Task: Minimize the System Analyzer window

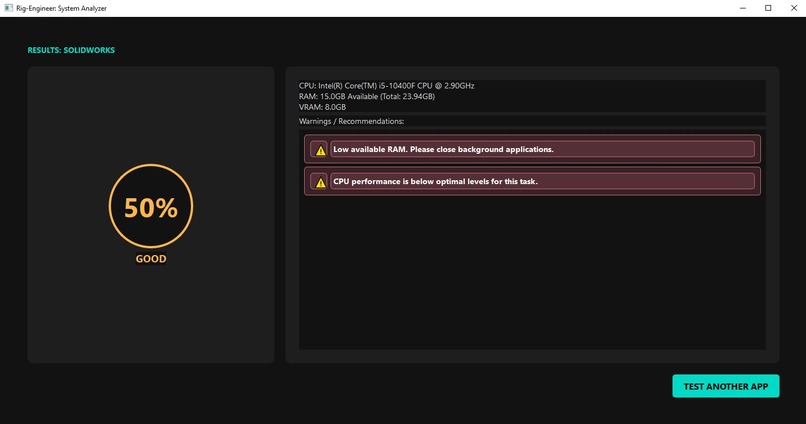Action: pos(743,8)
